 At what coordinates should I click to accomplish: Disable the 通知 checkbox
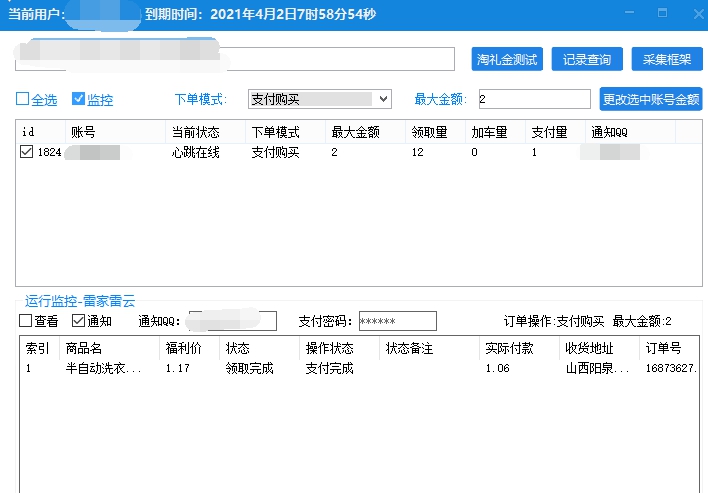pos(78,321)
